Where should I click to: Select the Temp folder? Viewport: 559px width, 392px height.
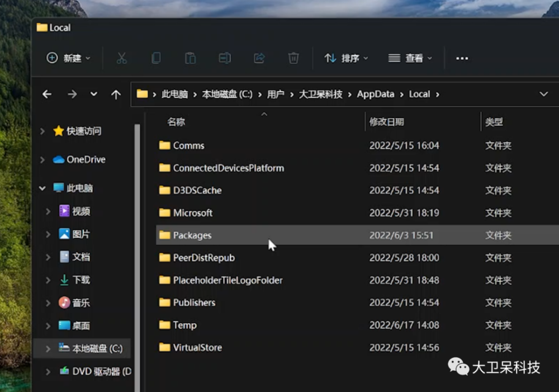pyautogui.click(x=357, y=325)
